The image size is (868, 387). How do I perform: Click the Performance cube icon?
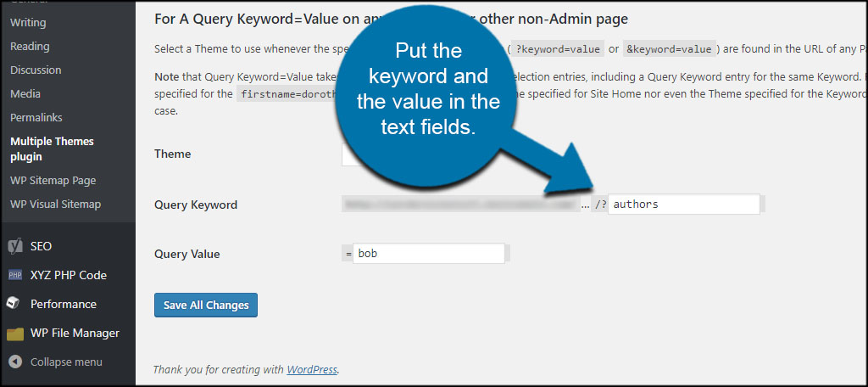click(x=14, y=303)
